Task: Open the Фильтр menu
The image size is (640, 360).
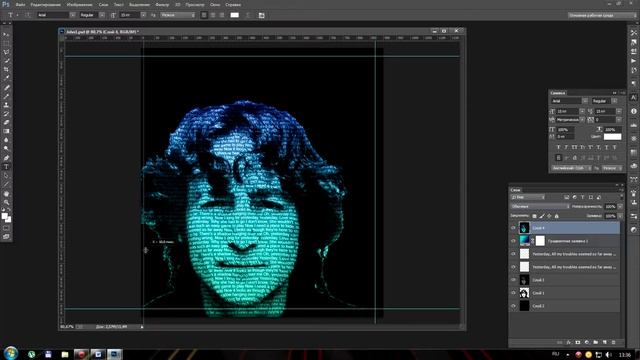Action: pyautogui.click(x=162, y=4)
